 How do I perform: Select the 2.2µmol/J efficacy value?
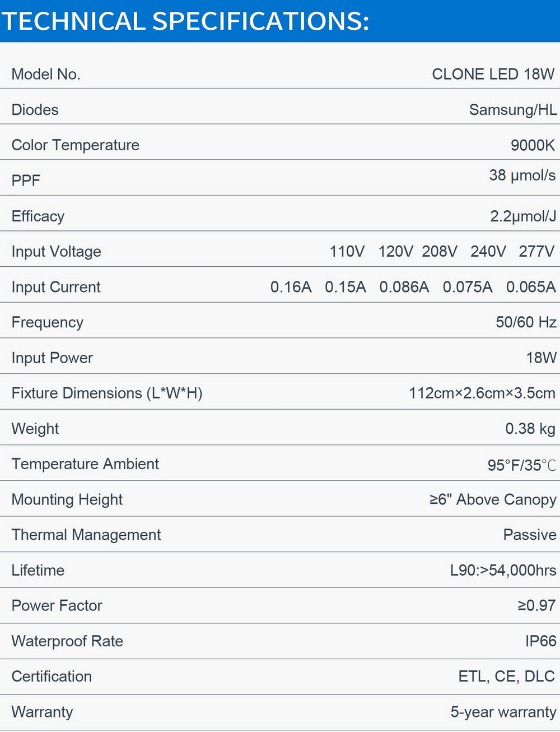coord(523,216)
